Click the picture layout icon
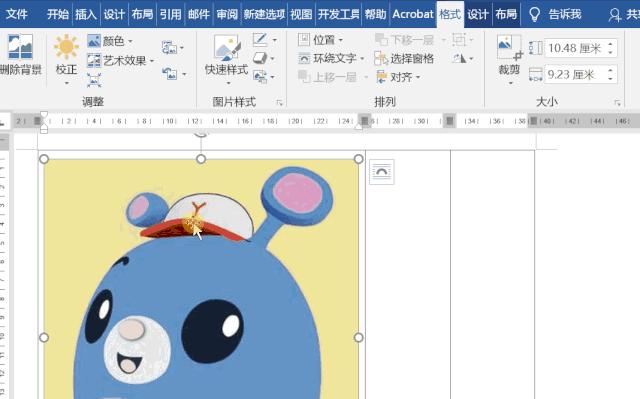The width and height of the screenshot is (640, 399). pyautogui.click(x=260, y=76)
